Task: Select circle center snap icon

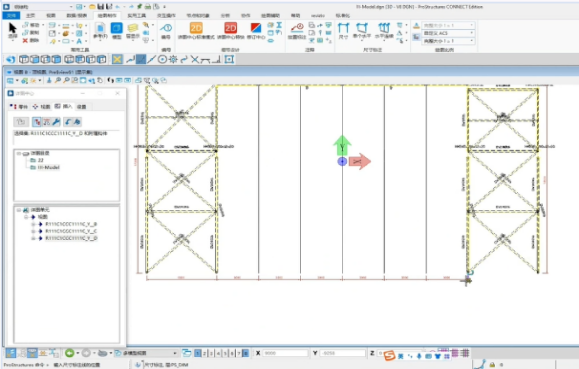Action: tap(162, 59)
